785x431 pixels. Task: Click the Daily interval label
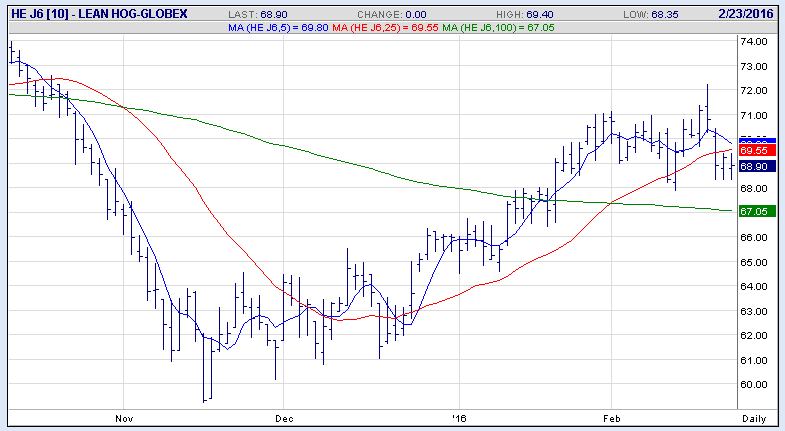(756, 417)
